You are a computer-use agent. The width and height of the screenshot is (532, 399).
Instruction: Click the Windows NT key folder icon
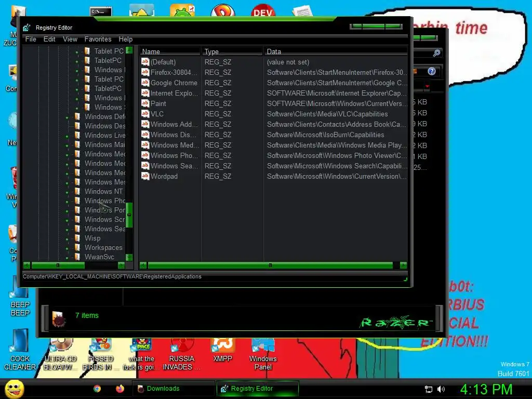point(78,191)
